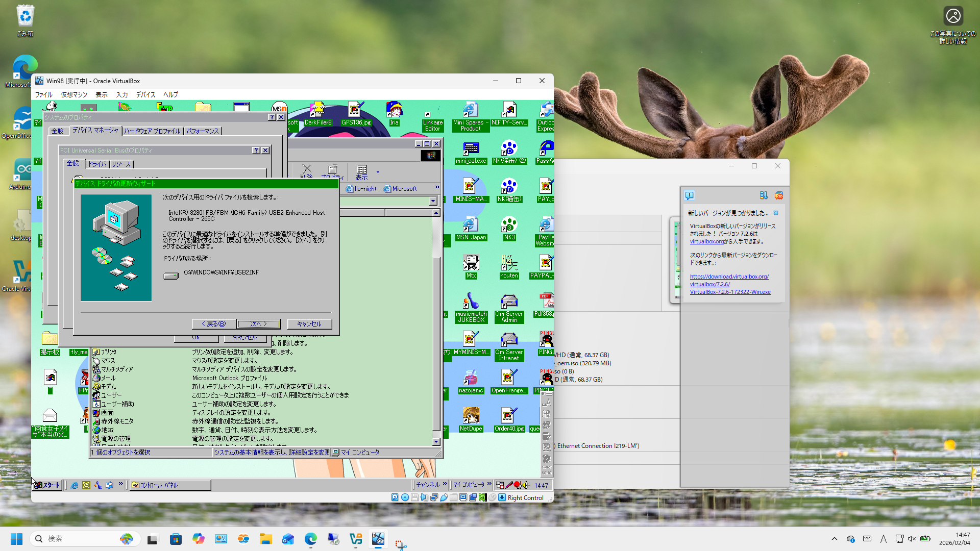Click the notification center exclamation icon
The image size is (980, 551).
(x=690, y=195)
